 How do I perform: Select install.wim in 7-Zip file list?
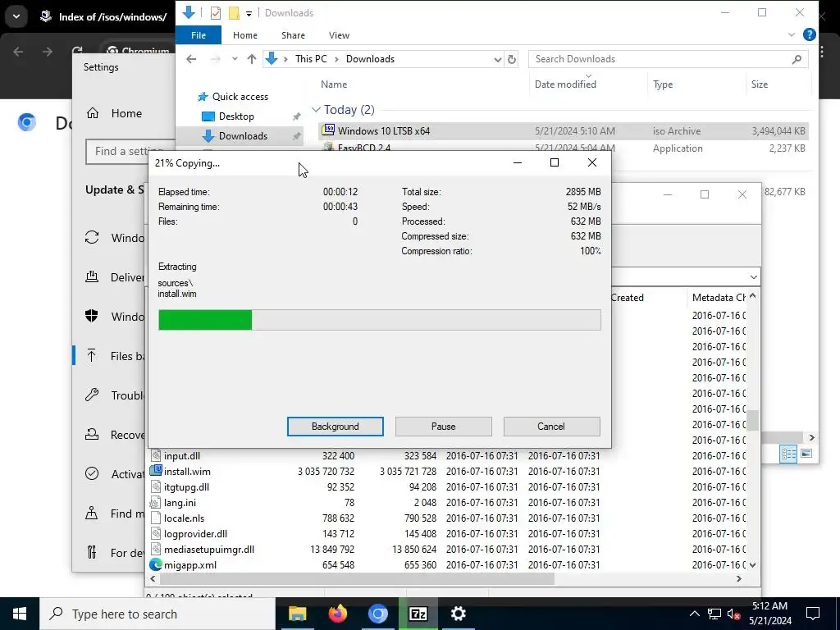coord(187,472)
